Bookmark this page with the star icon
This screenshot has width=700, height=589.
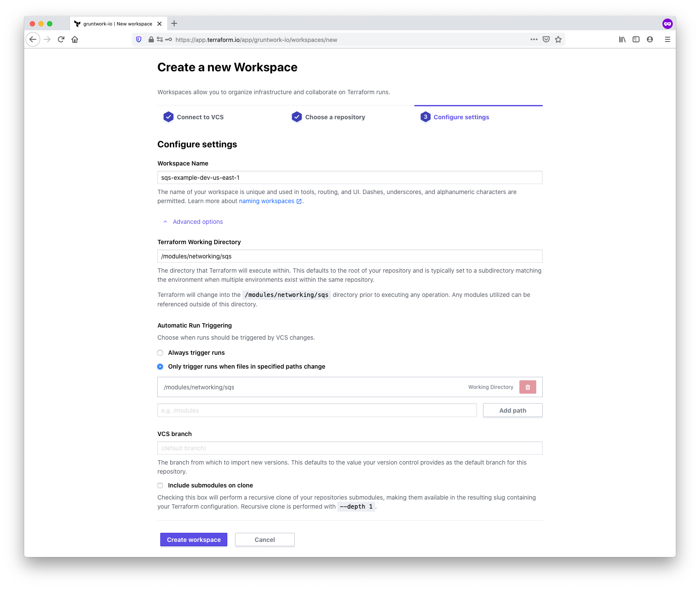[x=558, y=39]
